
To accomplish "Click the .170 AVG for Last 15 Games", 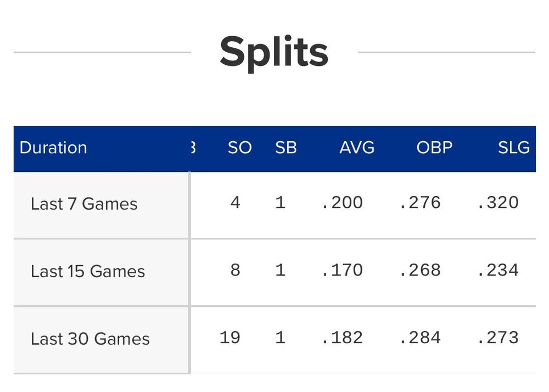I will pos(342,270).
